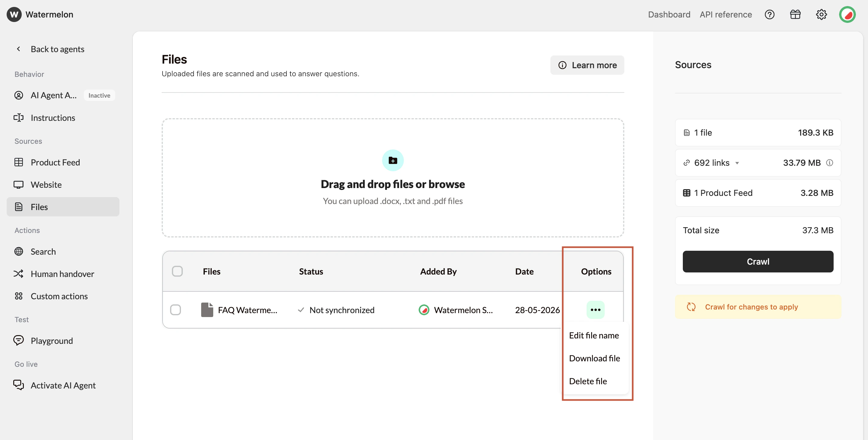
Task: Click the Playground chat bubble icon
Action: pos(18,340)
